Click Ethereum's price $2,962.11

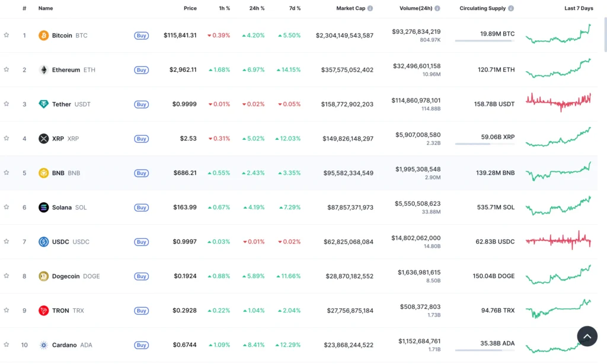click(183, 70)
